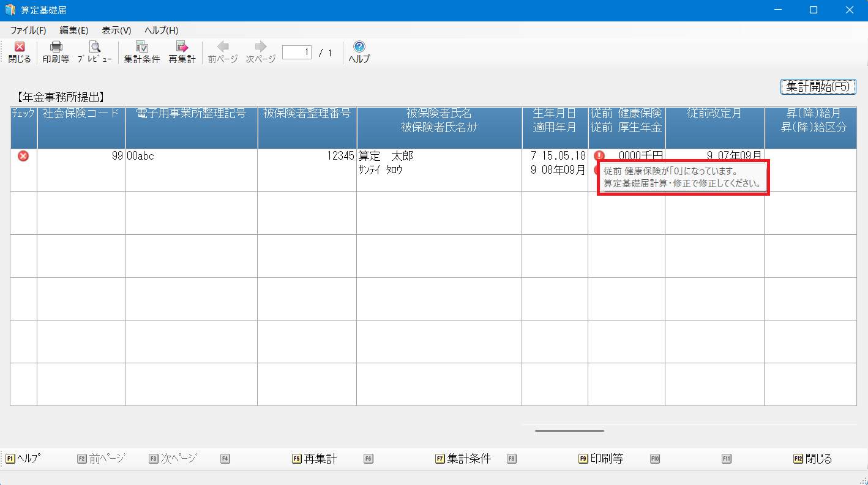Click the 被保険者整理番号 column header

(307, 128)
